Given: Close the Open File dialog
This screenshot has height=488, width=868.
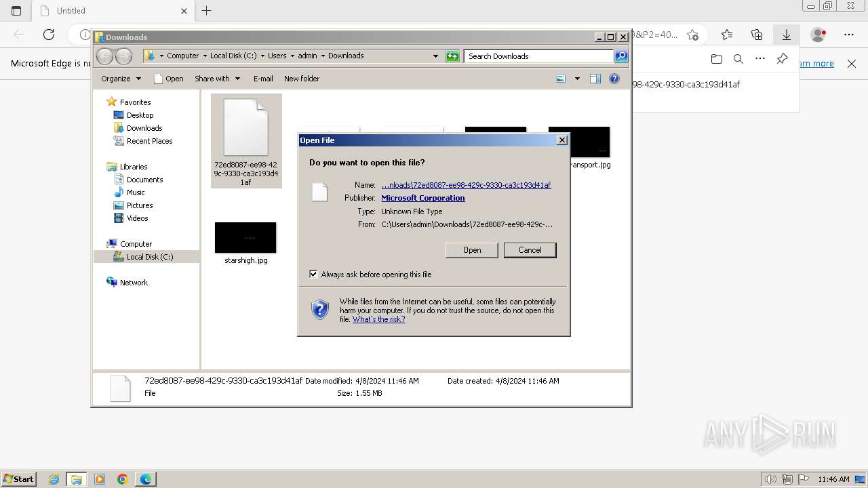Looking at the screenshot, I should click(x=561, y=140).
